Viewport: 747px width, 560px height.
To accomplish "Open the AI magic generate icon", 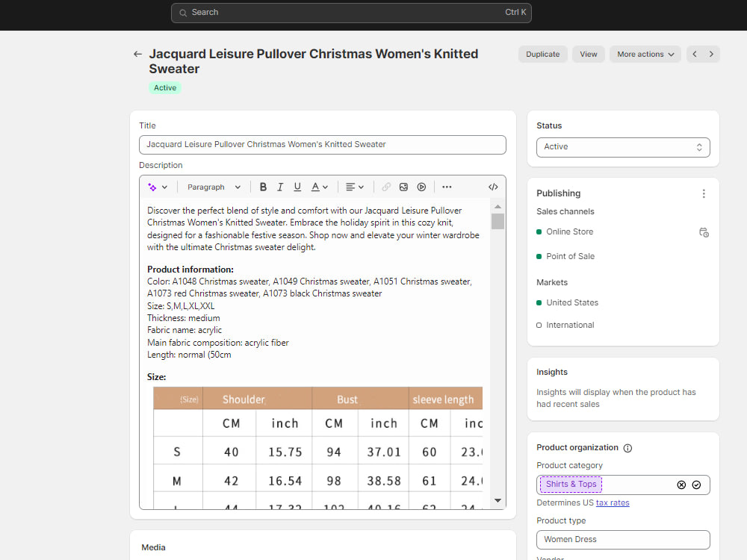I will pyautogui.click(x=152, y=187).
